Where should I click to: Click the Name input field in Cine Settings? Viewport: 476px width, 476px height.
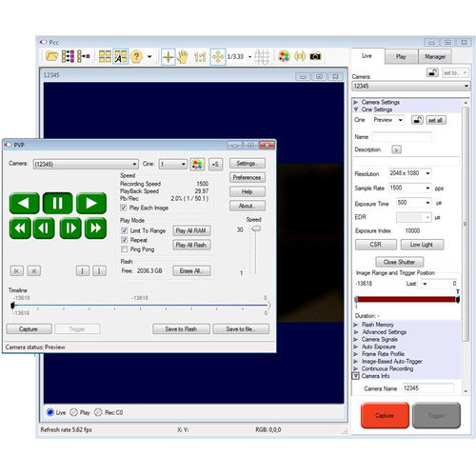point(402,137)
